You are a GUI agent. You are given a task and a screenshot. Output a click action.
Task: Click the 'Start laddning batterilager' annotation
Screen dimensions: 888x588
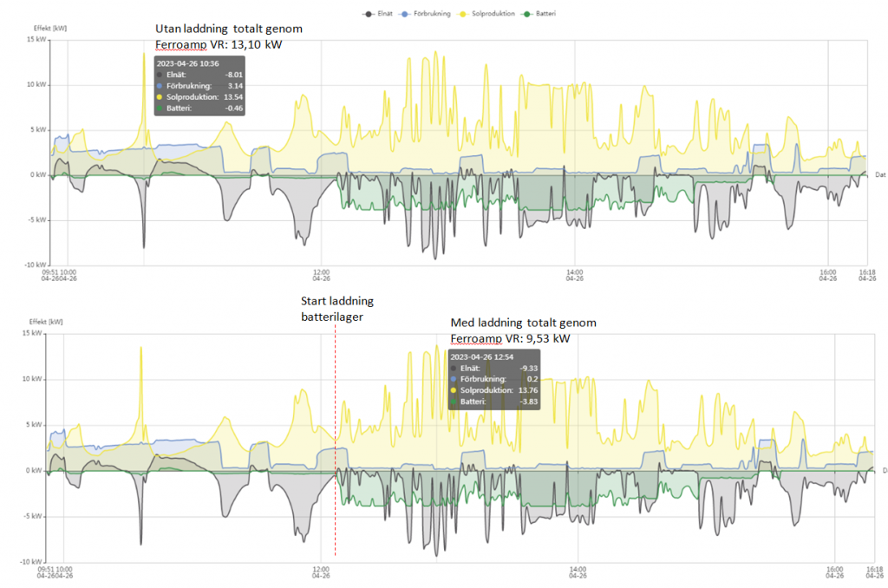[337, 309]
